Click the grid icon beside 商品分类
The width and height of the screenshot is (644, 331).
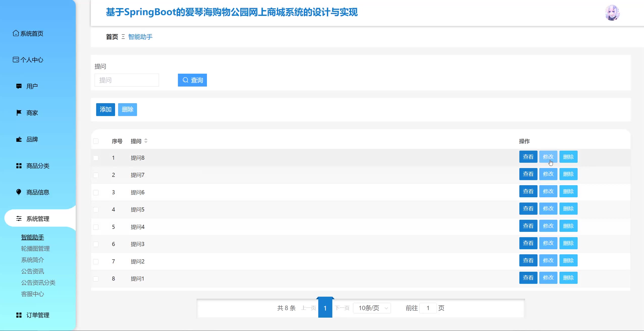coord(19,166)
